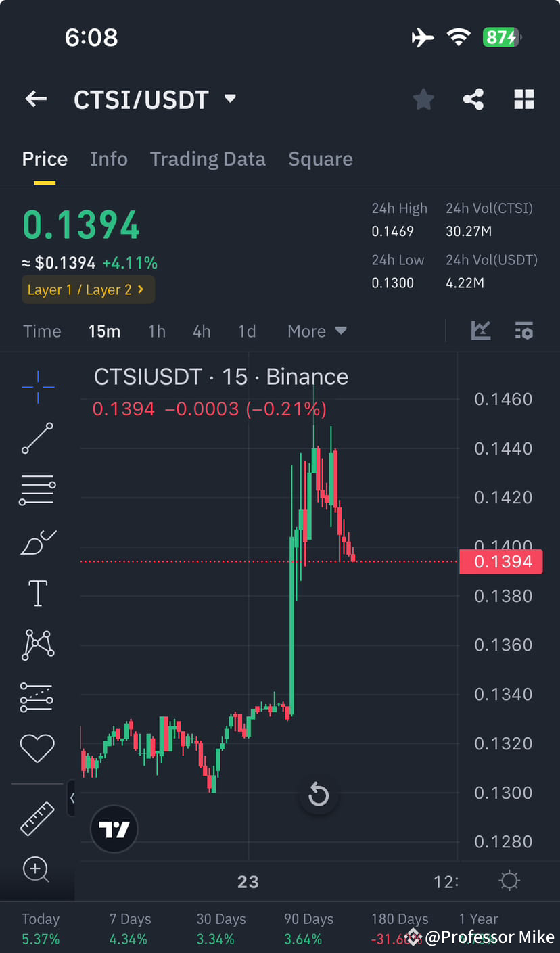Viewport: 560px width, 953px height.
Task: Select the 1h chart interval
Action: coord(157,331)
